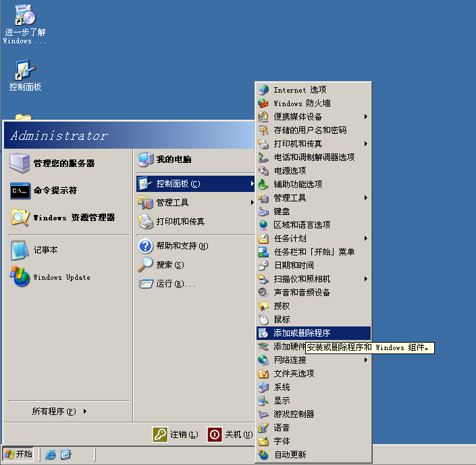The width and height of the screenshot is (476, 465).
Task: Expand 打印机和传真 submenu arrow in control panel list
Action: [366, 144]
